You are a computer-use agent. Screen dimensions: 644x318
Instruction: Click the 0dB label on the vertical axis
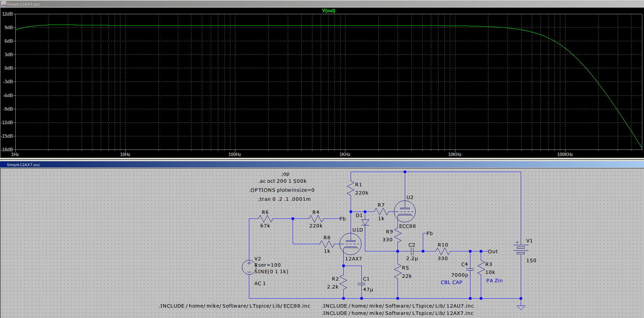click(9, 68)
